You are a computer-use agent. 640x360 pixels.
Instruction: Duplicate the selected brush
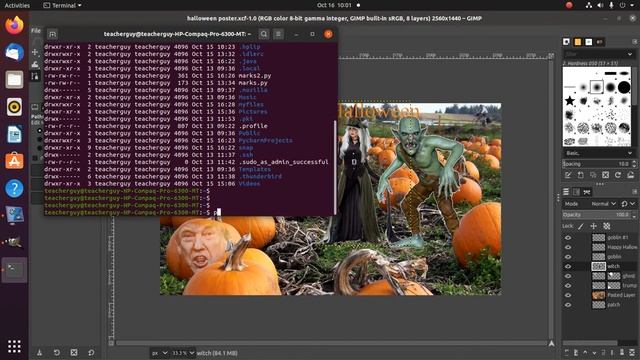point(593,175)
